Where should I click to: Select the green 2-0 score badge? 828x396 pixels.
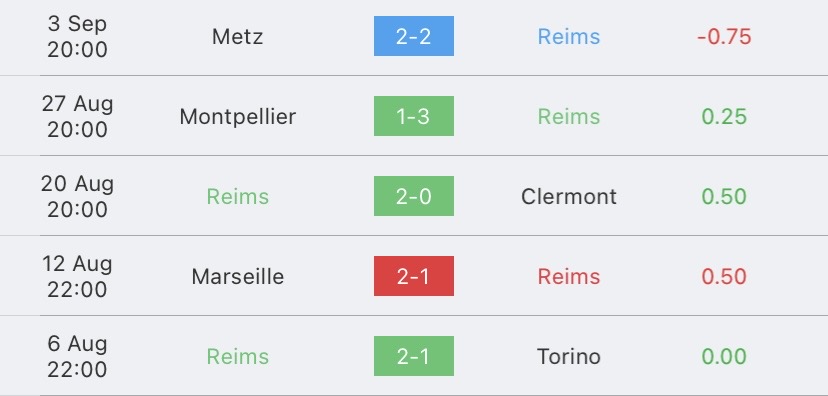pos(413,196)
